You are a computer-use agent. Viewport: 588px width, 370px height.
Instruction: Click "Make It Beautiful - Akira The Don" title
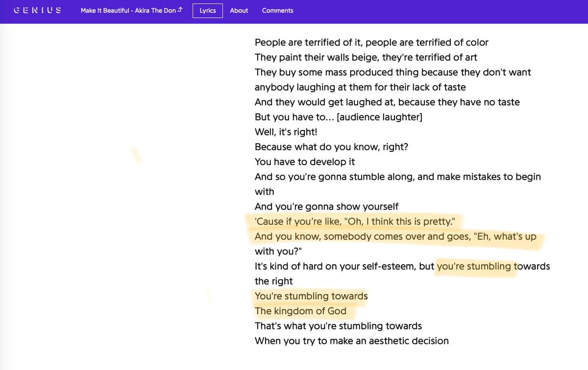pyautogui.click(x=128, y=10)
